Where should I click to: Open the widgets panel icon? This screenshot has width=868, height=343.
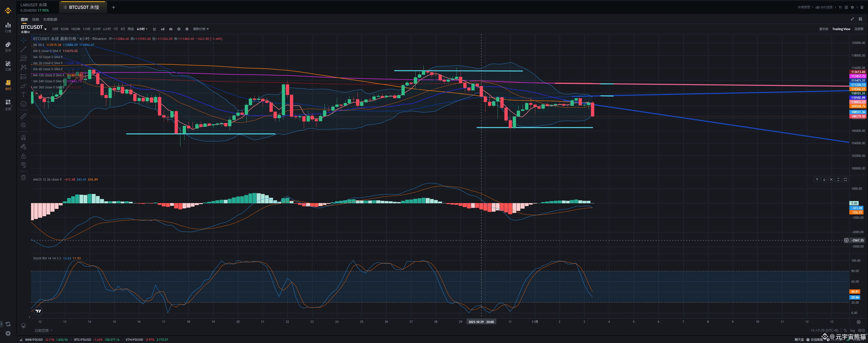(860, 19)
